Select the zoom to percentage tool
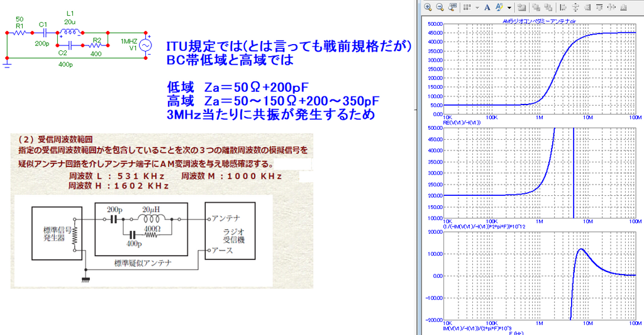Screen dimensions: 644x335 [x=452, y=7]
